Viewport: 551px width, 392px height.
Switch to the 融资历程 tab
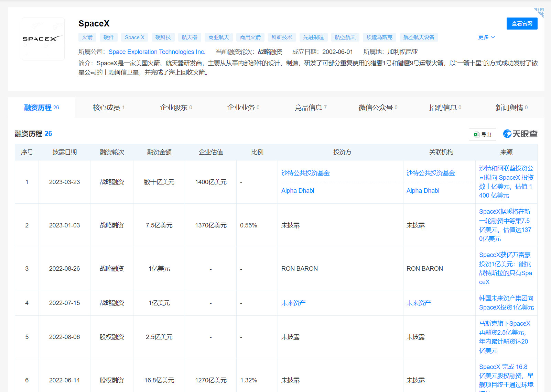point(42,108)
